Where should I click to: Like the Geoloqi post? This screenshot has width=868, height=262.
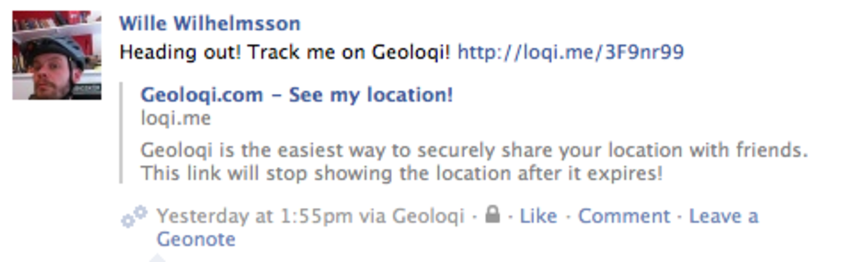(538, 217)
